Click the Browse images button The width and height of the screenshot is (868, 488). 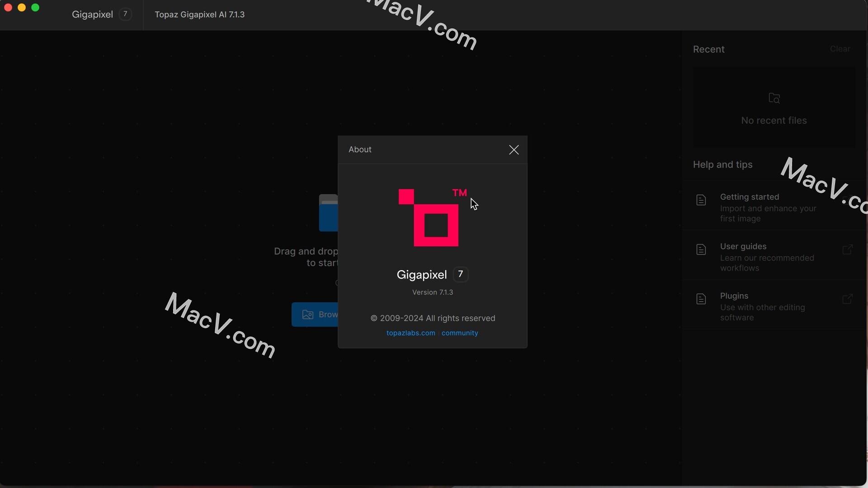point(315,314)
